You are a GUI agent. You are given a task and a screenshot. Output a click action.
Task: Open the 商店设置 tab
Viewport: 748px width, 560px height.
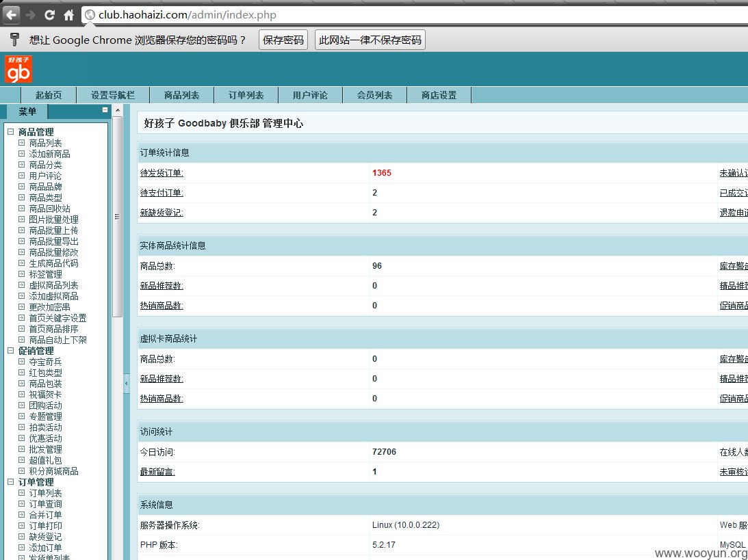pyautogui.click(x=439, y=95)
